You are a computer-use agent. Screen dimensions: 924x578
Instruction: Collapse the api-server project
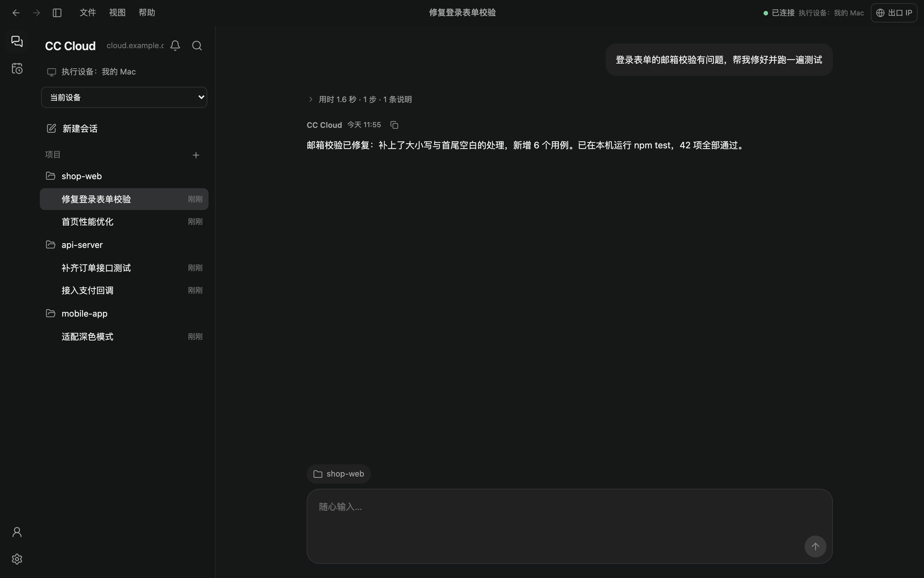tap(124, 245)
